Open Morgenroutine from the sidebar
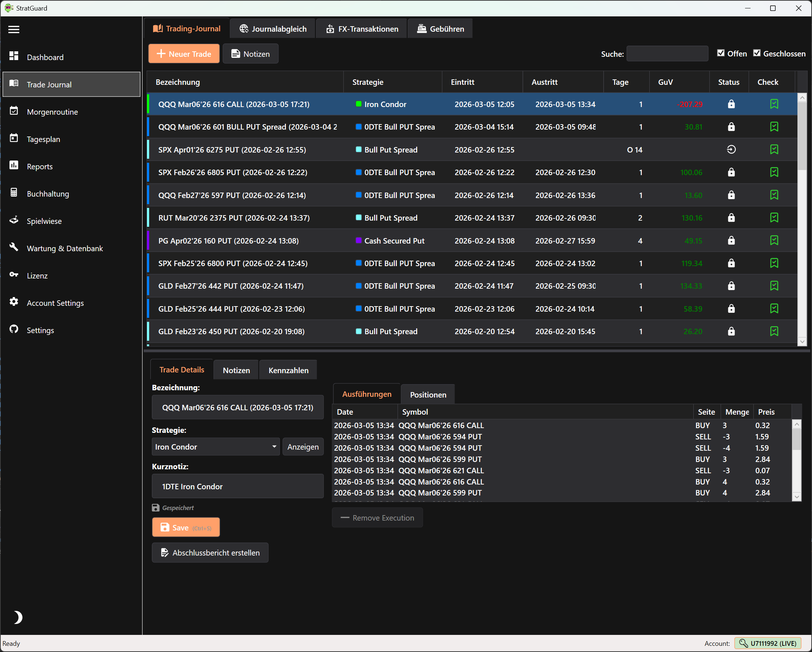 [x=52, y=112]
